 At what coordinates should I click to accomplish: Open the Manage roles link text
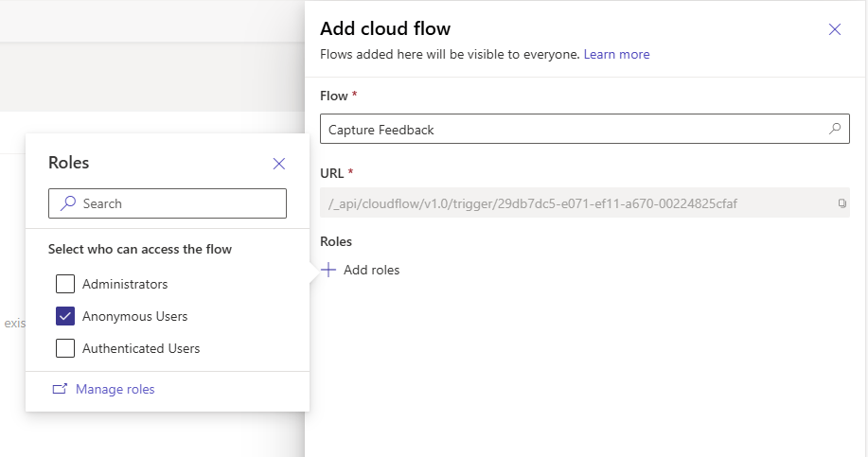(x=115, y=389)
